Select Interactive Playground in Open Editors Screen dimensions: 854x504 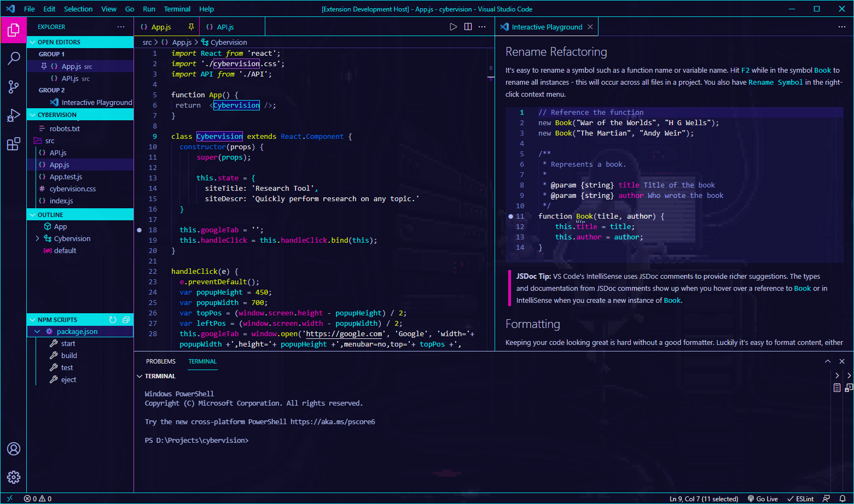coord(96,102)
